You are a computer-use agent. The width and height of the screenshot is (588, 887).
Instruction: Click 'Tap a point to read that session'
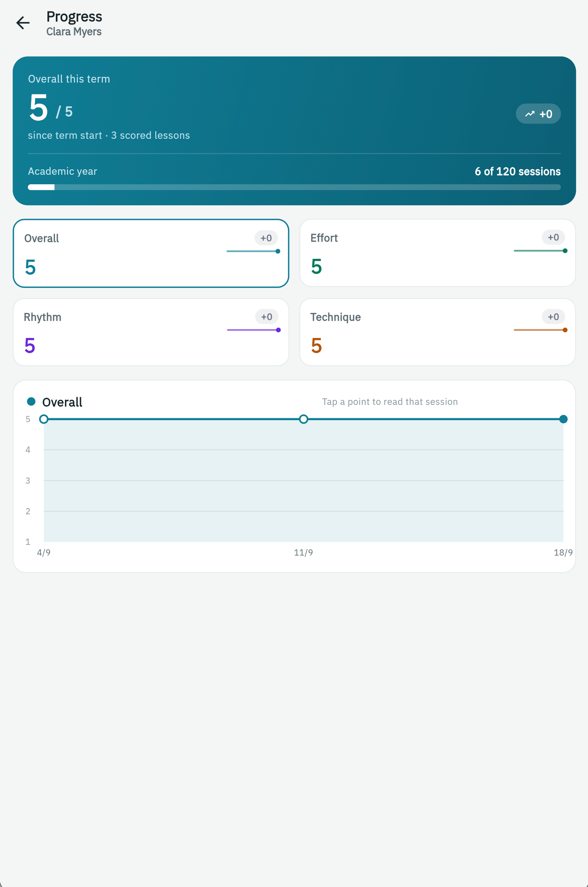(x=390, y=402)
